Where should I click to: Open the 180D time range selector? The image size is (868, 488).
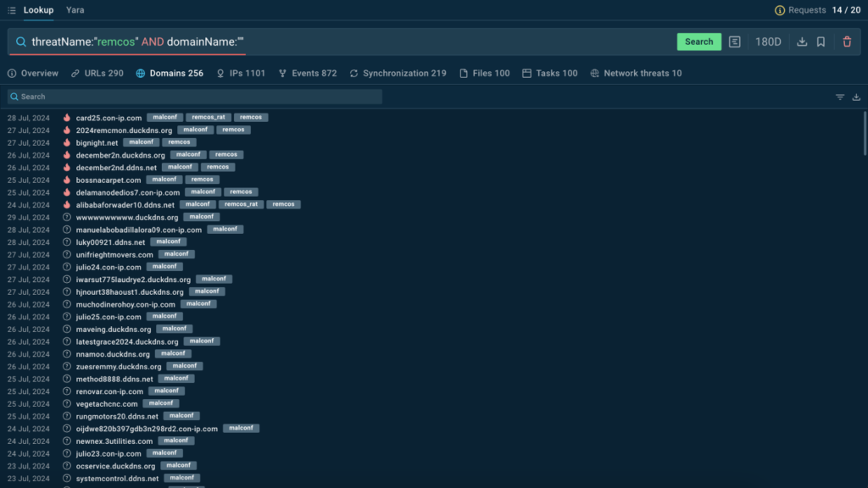coord(768,42)
